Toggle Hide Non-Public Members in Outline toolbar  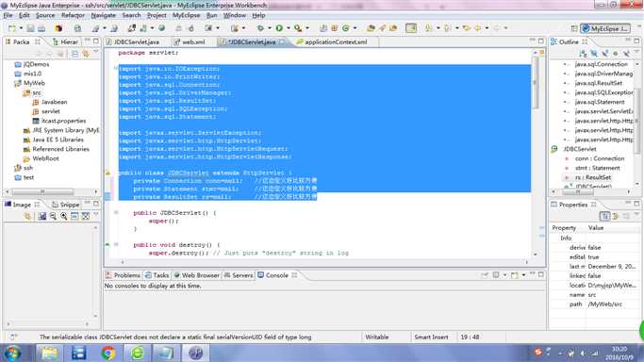pyautogui.click(x=616, y=54)
